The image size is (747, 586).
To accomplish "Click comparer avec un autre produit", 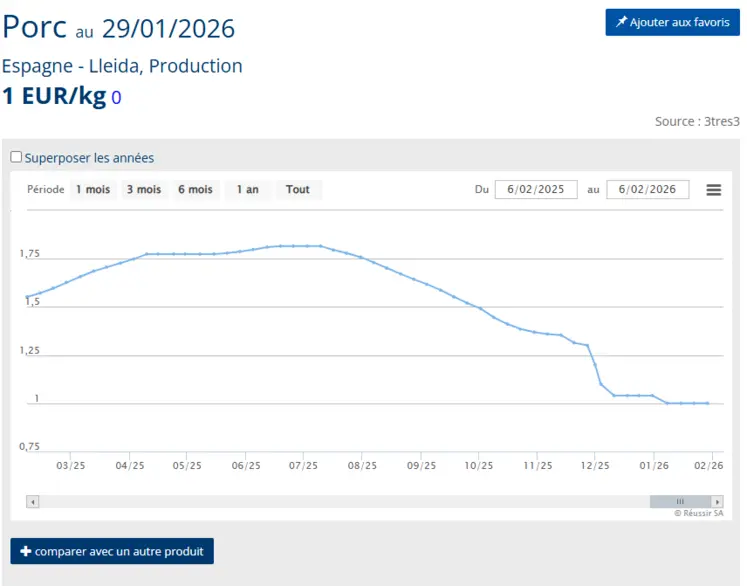I will (x=112, y=551).
